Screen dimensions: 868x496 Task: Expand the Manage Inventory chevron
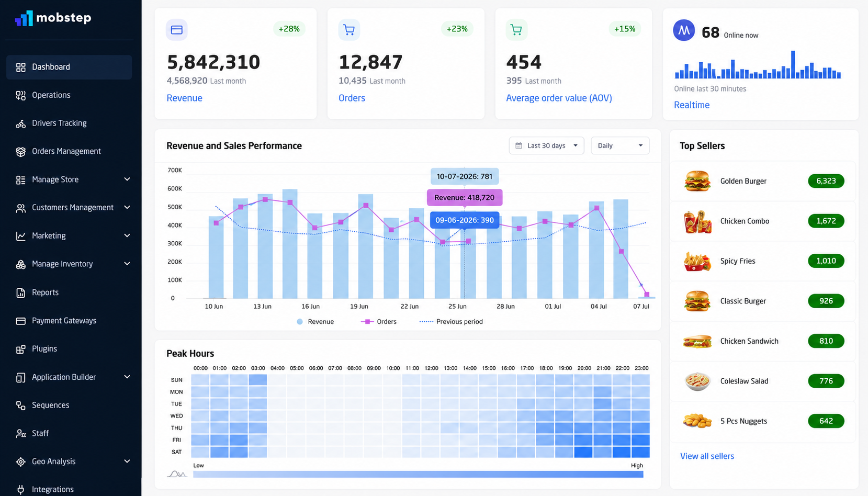[x=127, y=264]
